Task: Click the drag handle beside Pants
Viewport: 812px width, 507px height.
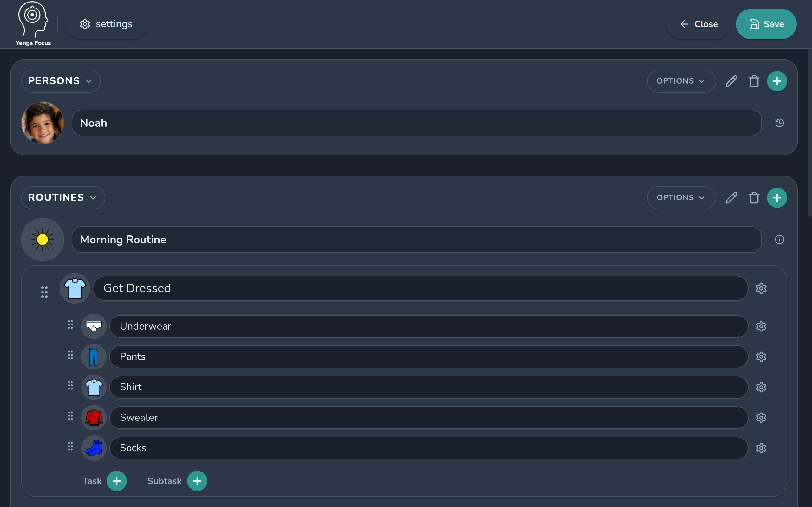Action: pos(70,355)
